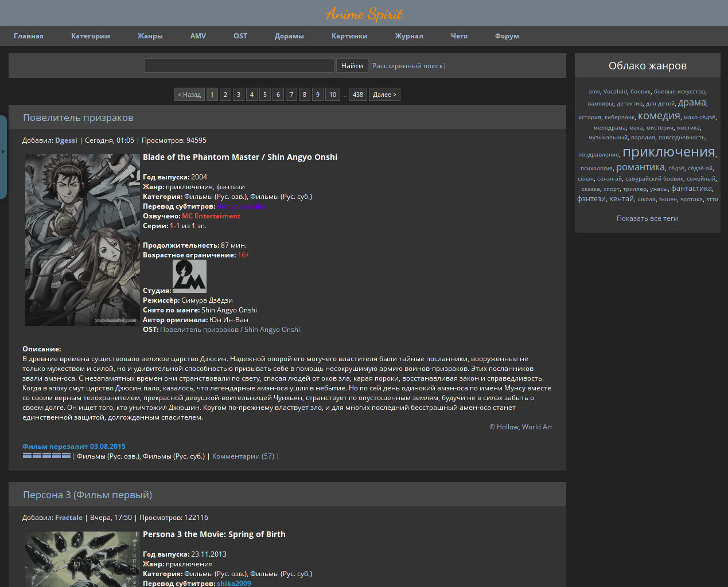The height and width of the screenshot is (587, 728).
Task: Go to the Форум section
Action: pos(507,36)
